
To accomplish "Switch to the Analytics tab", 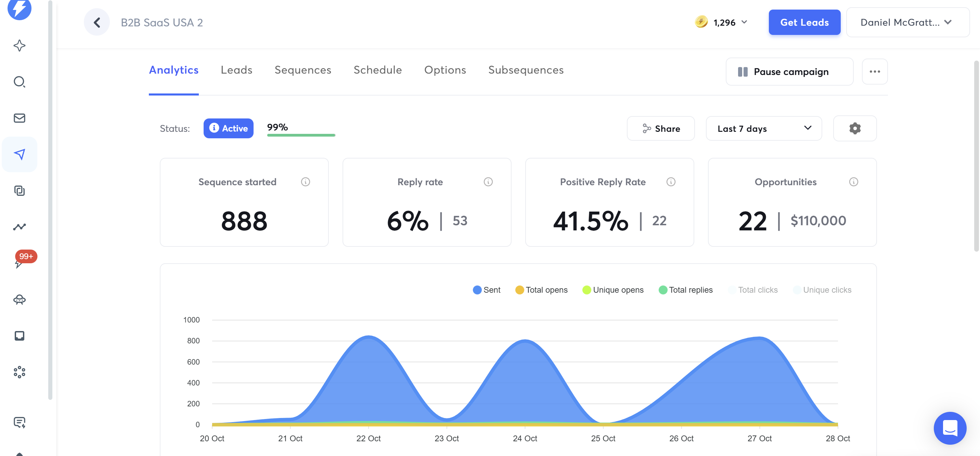I will [173, 70].
